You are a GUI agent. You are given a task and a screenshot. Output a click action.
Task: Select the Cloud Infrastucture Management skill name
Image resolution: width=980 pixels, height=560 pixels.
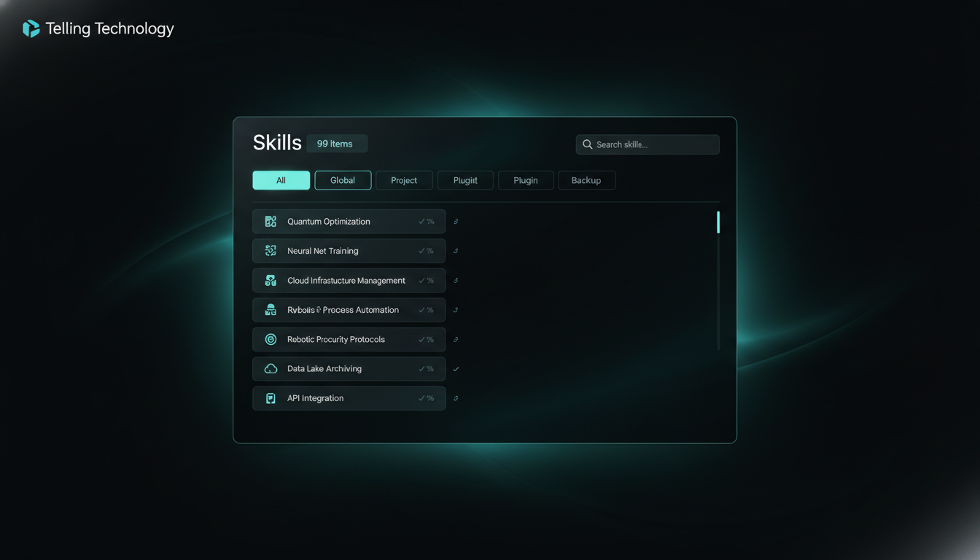click(346, 281)
